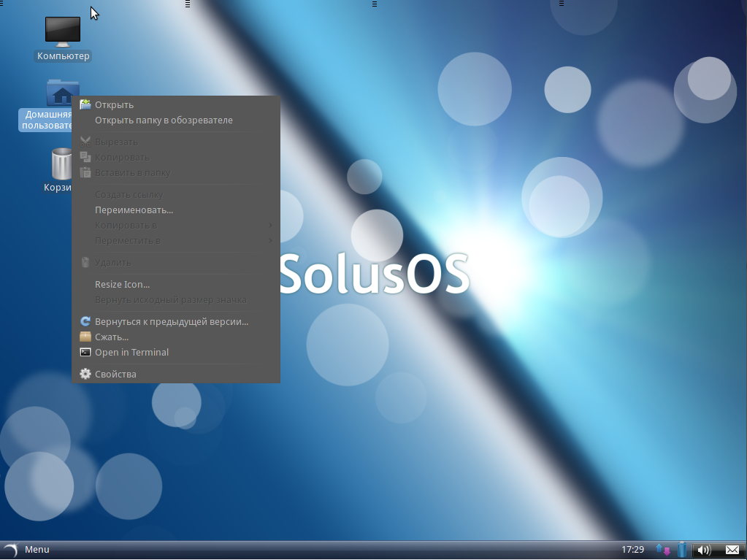Click the revert arrow icon beside Вернуться
747x560 pixels.
coord(85,321)
